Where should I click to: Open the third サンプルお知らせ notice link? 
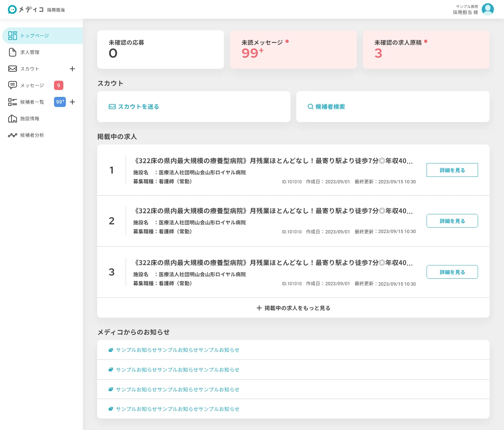click(177, 390)
